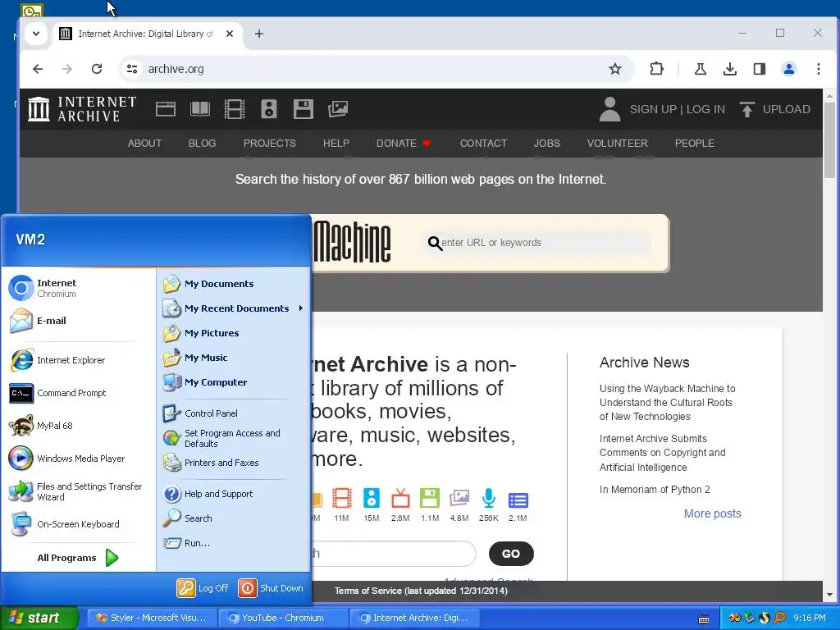This screenshot has height=630, width=840.
Task: Open a new browser tab
Action: pyautogui.click(x=258, y=34)
